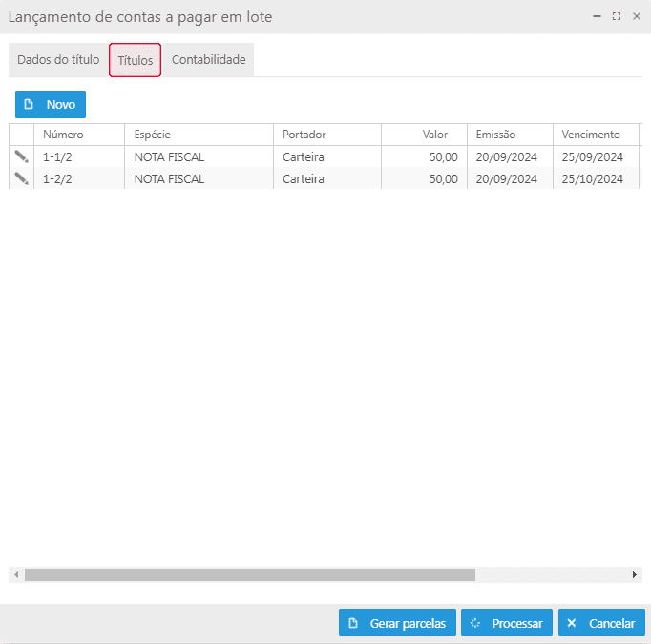This screenshot has width=651, height=644.
Task: Click the Novo button
Action: tap(51, 104)
